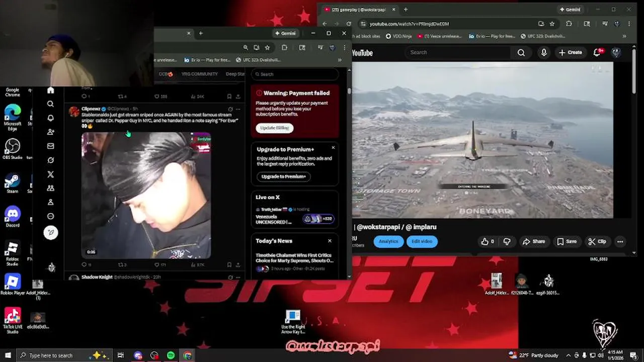
Task: Click Edit video button
Action: tap(422, 241)
